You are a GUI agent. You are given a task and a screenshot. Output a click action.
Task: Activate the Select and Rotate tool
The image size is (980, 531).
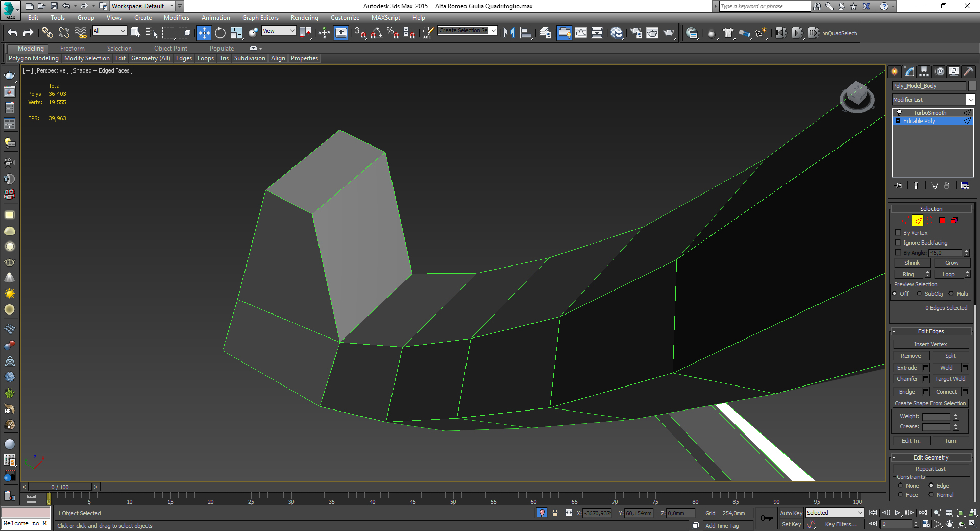220,33
